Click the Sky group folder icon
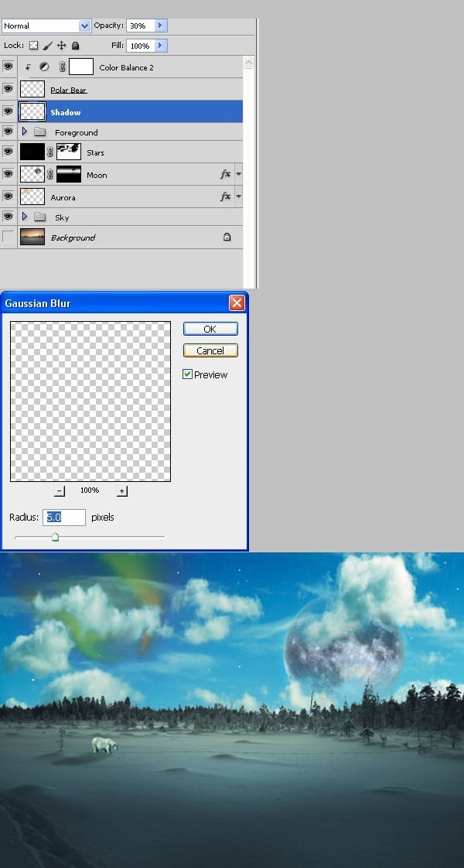 [x=39, y=217]
